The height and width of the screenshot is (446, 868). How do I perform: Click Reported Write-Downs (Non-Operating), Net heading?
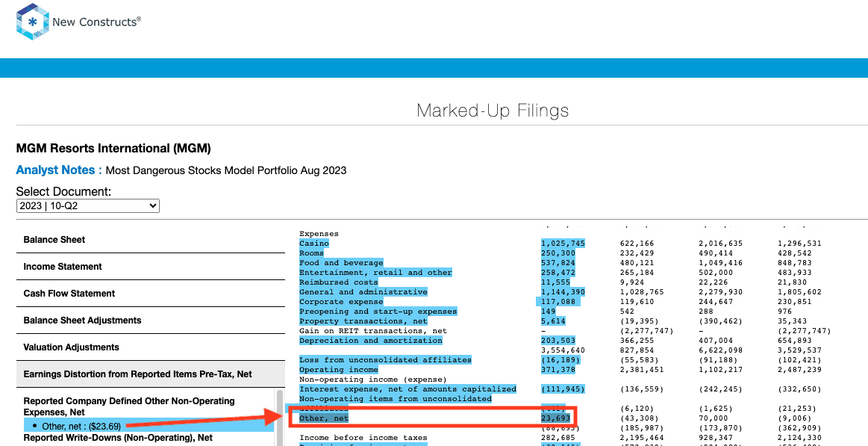click(x=118, y=438)
